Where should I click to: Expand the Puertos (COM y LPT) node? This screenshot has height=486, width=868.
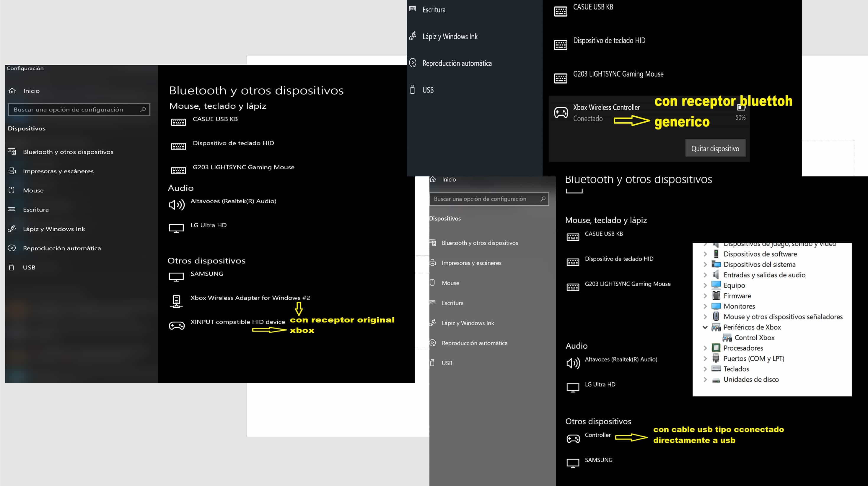tap(705, 359)
